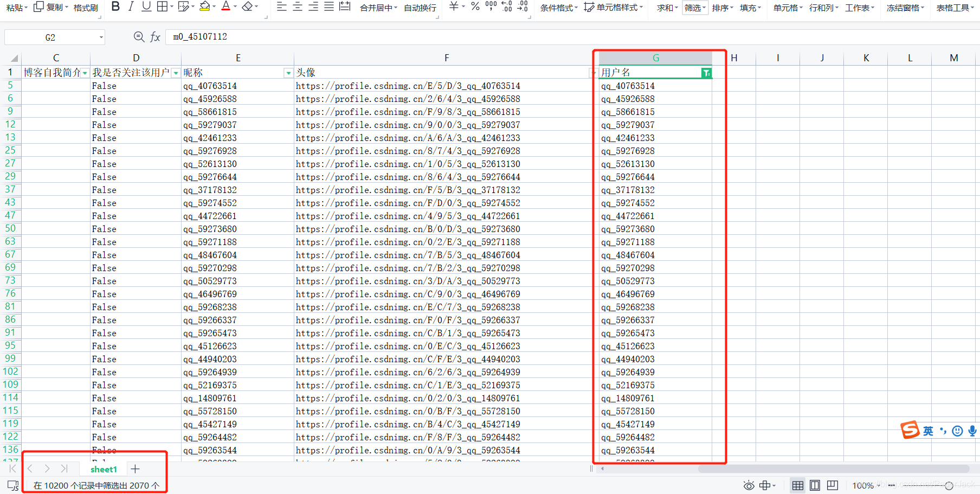Click the Sogou input method logo

[910, 430]
